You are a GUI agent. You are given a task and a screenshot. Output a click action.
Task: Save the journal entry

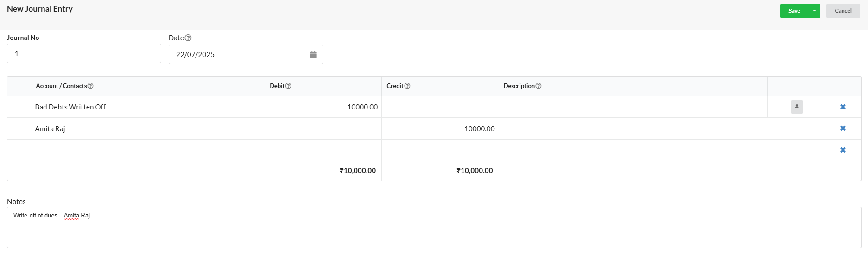click(794, 11)
